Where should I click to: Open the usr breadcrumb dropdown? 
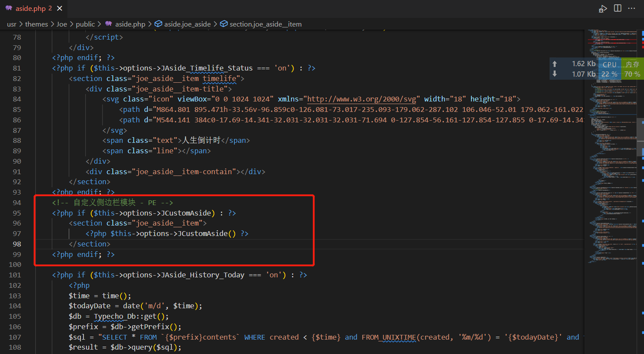(11, 24)
